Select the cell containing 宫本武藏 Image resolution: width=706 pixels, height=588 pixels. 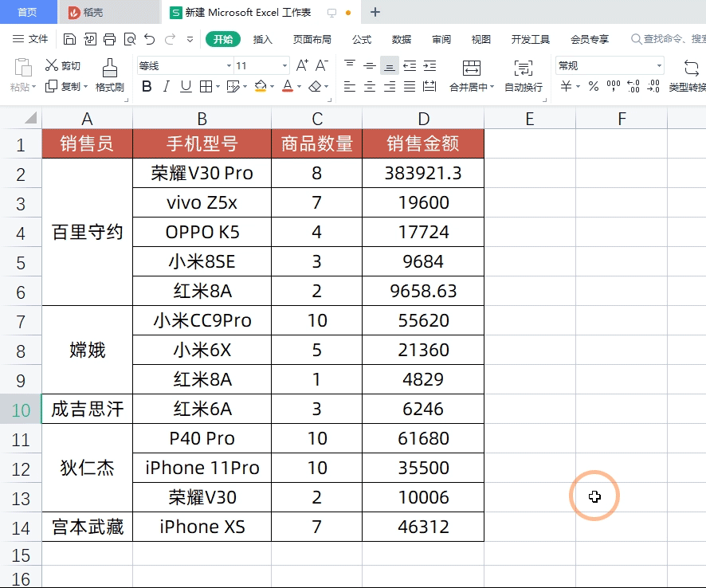click(x=87, y=526)
